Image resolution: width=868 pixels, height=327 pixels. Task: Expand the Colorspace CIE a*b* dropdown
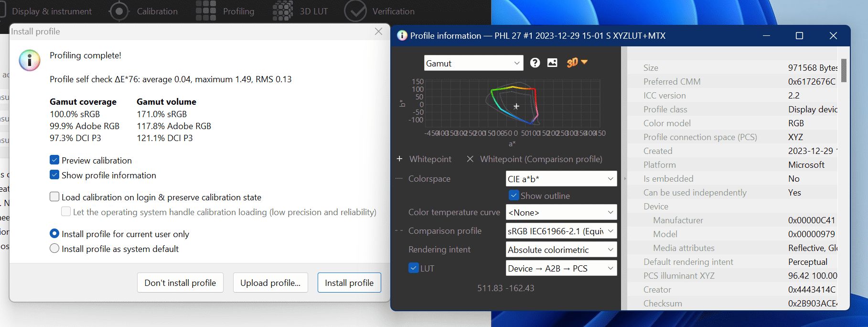561,179
